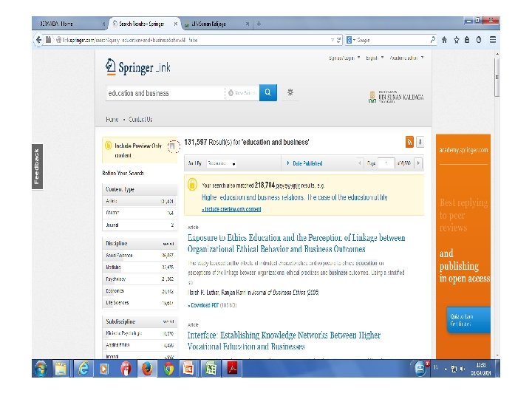Click the bookmark star icon
Screen dimensions: 532x399
[x=457, y=40]
